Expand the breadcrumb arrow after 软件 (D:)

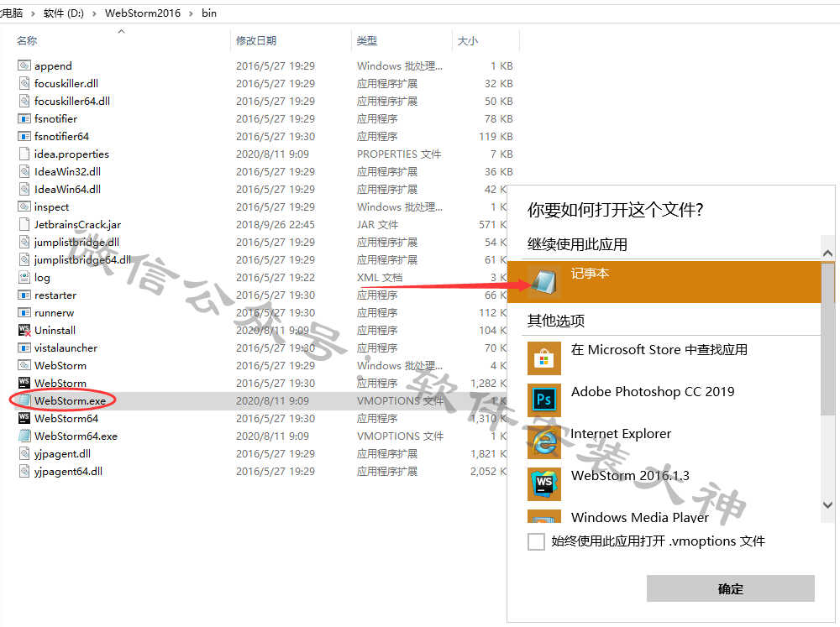tap(94, 13)
